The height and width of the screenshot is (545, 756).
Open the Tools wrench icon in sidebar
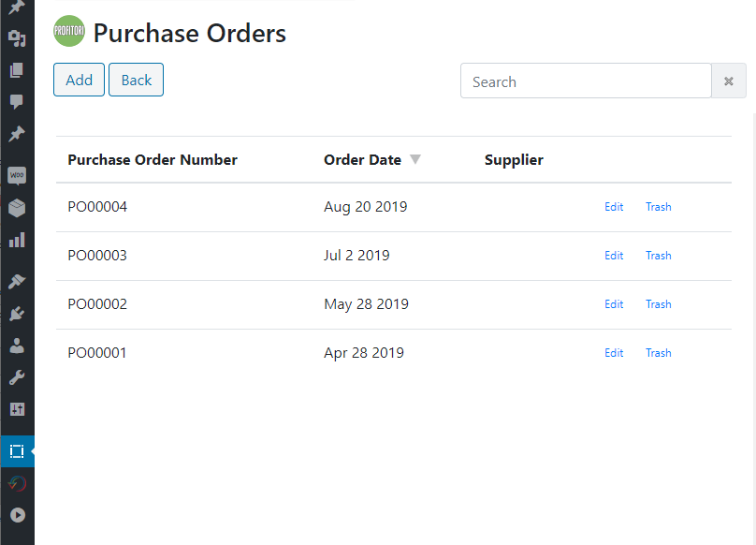(17, 377)
